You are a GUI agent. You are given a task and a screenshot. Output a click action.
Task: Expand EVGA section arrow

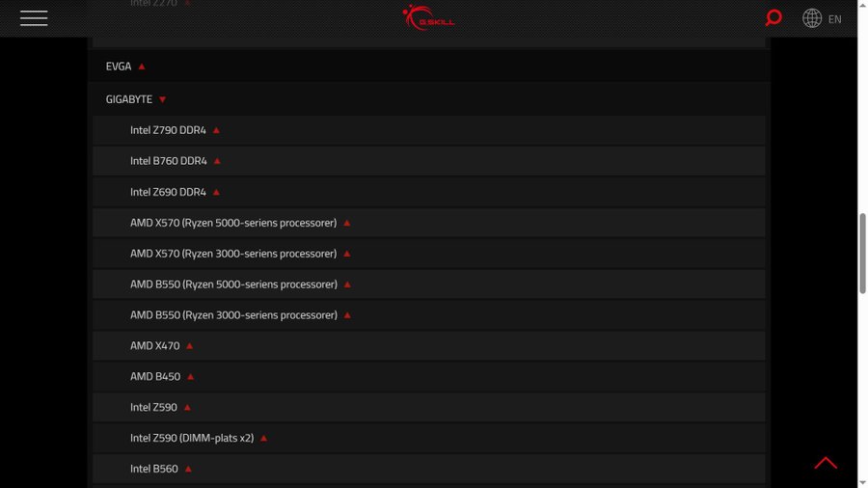point(142,67)
